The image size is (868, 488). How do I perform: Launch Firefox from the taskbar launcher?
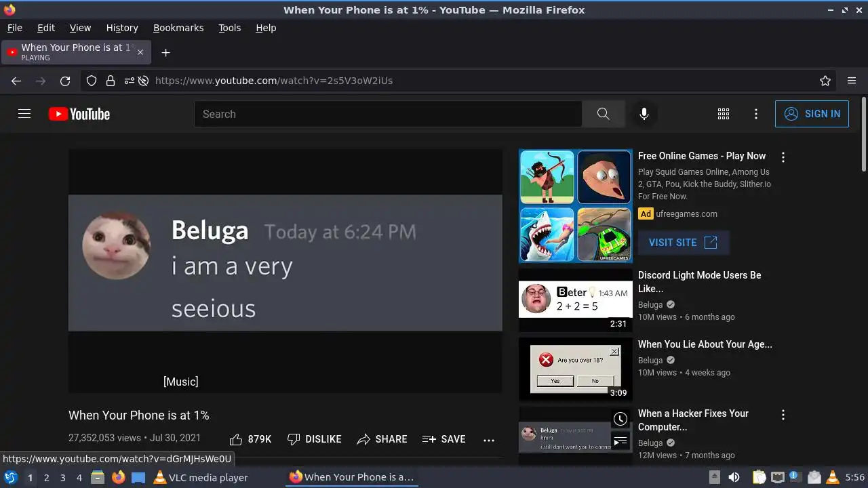(x=118, y=477)
